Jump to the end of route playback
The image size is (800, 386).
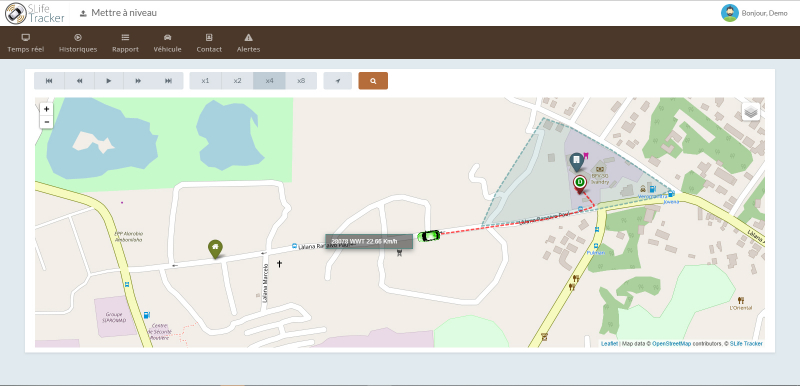coord(168,81)
